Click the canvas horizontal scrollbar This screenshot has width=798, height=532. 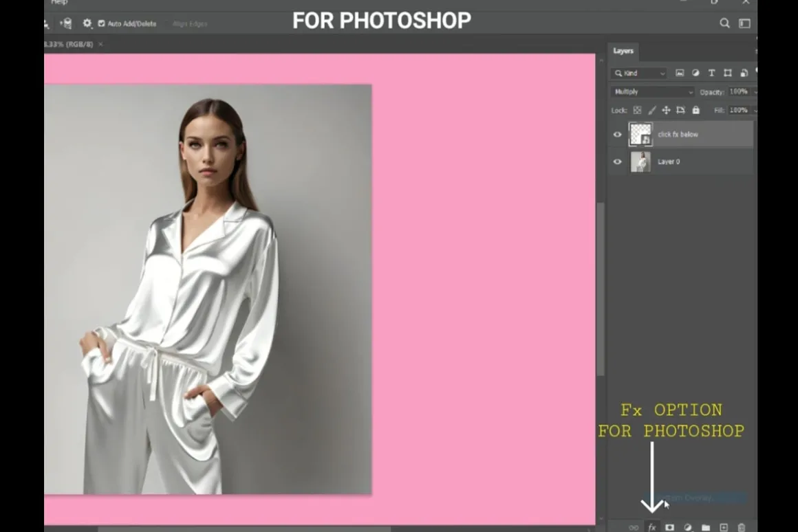pyautogui.click(x=244, y=529)
